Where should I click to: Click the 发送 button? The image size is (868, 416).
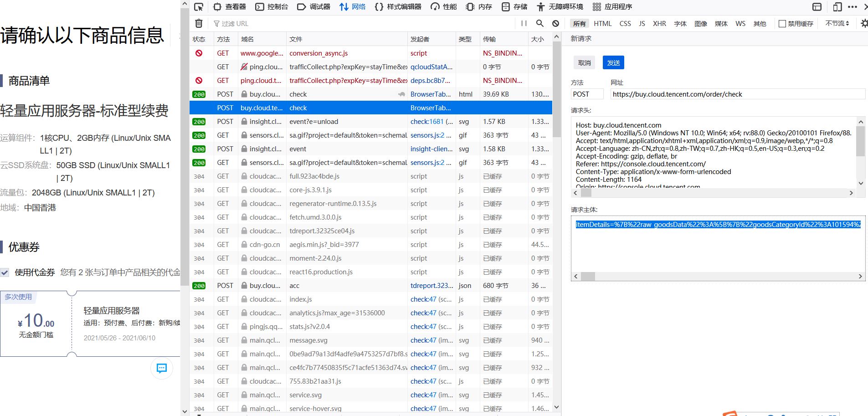click(613, 63)
